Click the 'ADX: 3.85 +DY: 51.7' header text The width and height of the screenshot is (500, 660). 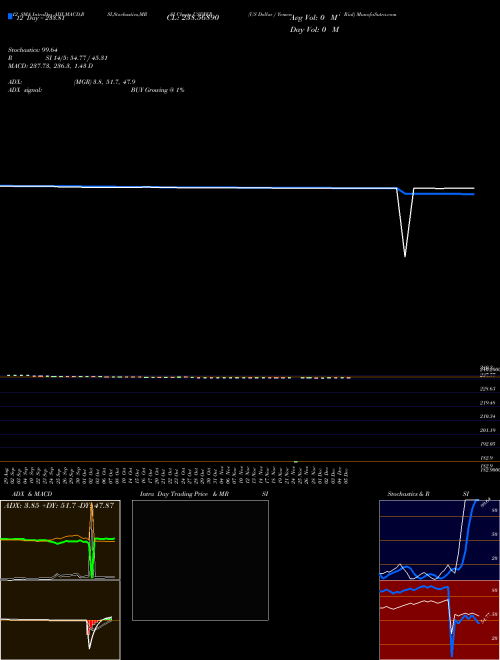tap(42, 506)
